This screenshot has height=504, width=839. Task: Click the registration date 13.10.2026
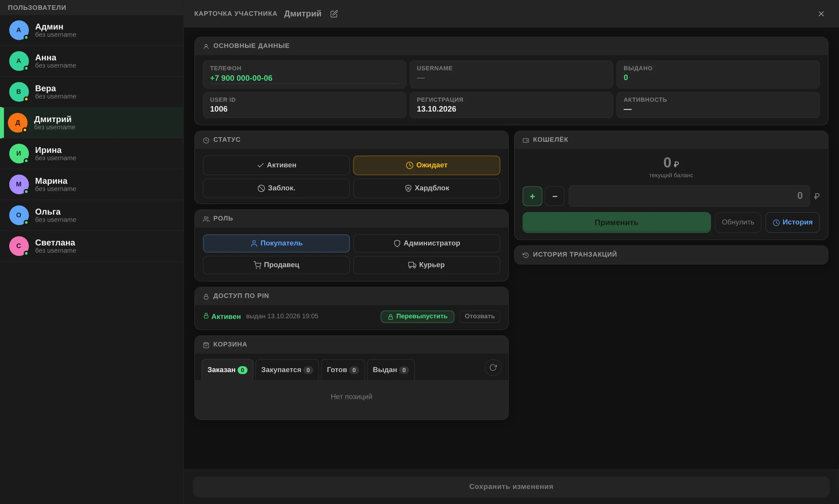[436, 109]
